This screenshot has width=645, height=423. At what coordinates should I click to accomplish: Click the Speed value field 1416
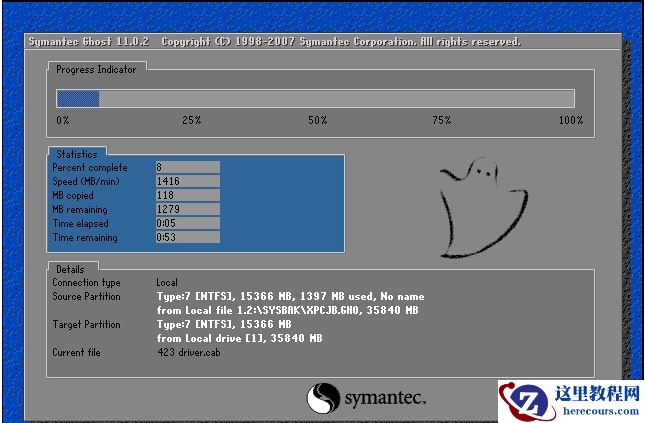pyautogui.click(x=188, y=181)
